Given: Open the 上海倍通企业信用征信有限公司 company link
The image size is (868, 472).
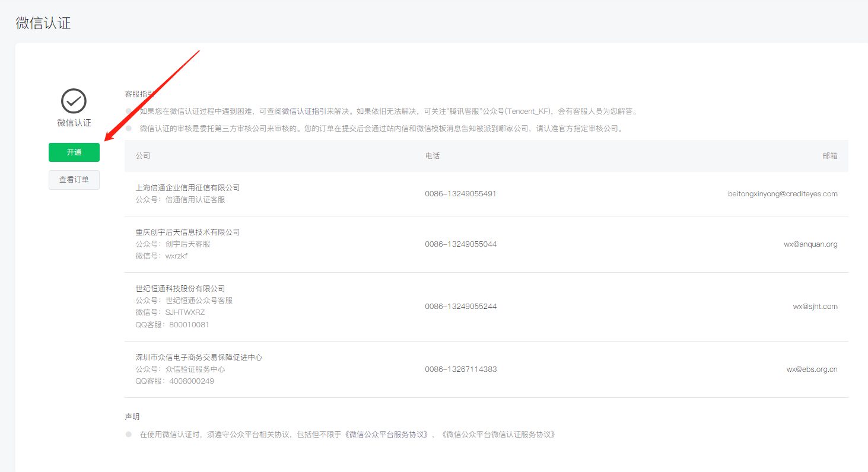Looking at the screenshot, I should 187,188.
